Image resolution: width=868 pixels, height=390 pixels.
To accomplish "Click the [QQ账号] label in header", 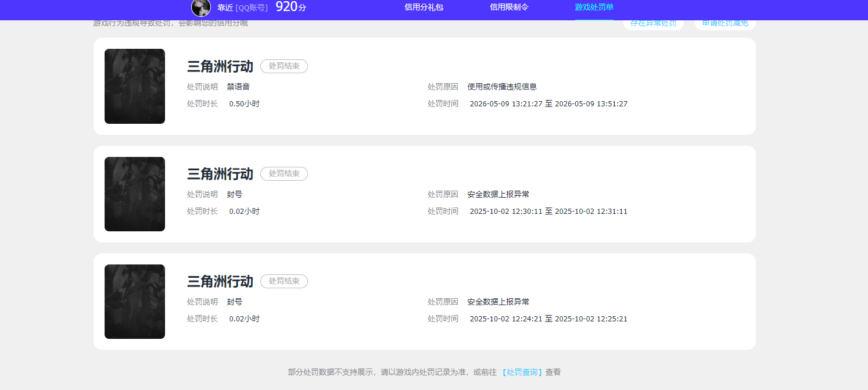I will pos(252,8).
